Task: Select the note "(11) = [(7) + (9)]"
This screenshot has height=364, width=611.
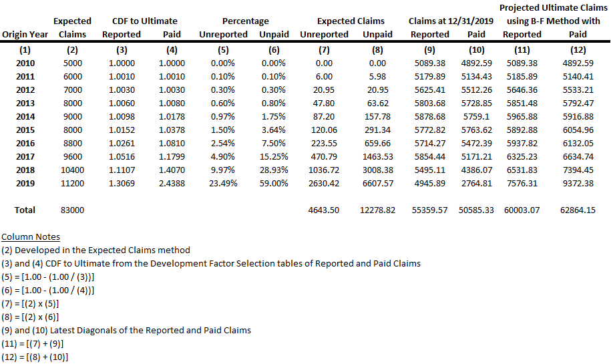Action: point(35,343)
